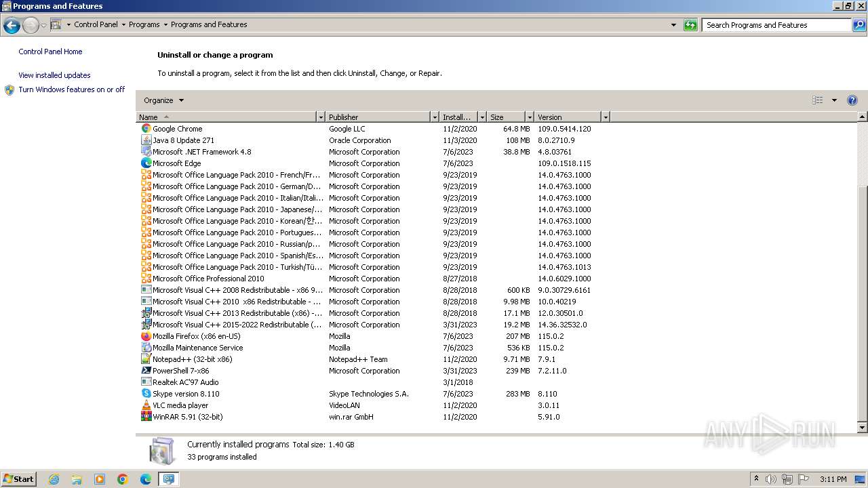
Task: Click the list scrollbar up arrow
Action: tap(863, 117)
